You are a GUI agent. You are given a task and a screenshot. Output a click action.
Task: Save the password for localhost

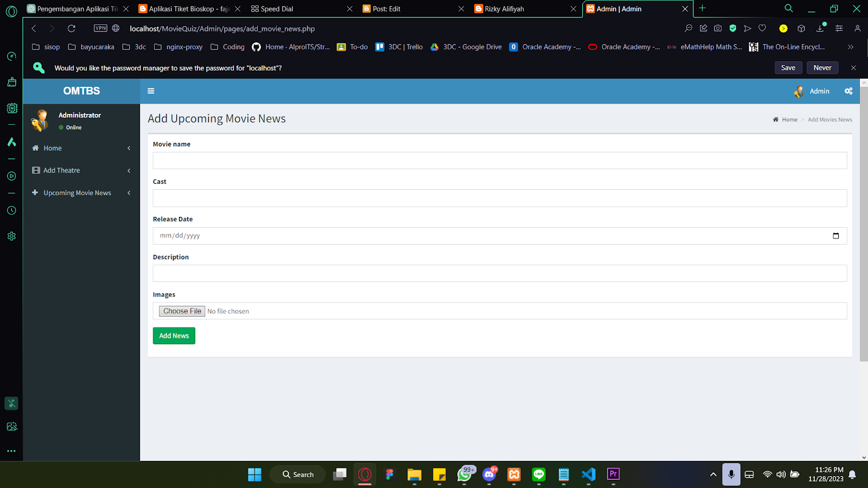point(788,68)
